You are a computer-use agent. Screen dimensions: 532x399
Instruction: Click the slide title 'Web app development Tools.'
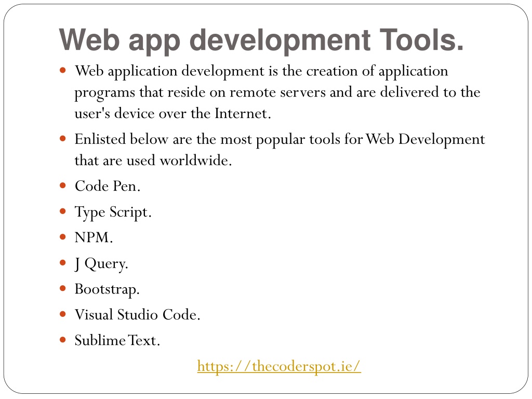261,40
